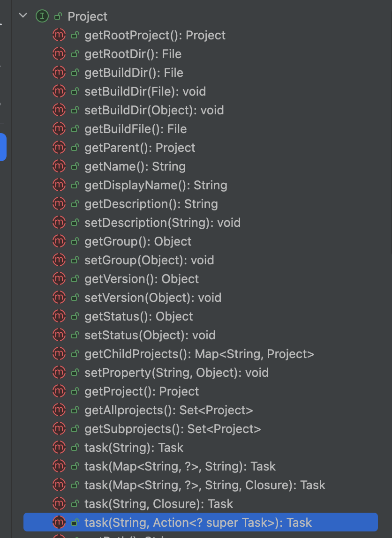The width and height of the screenshot is (392, 538).
Task: Click the public access icon next to getParent
Action: coord(75,147)
